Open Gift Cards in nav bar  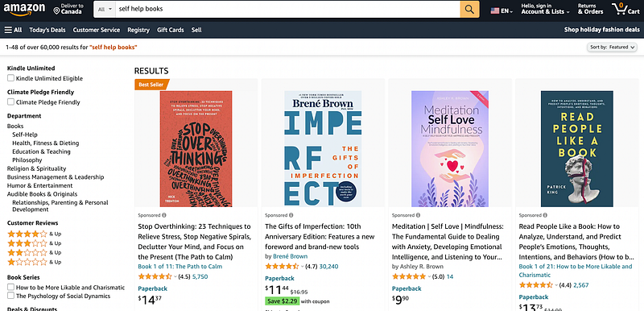[171, 30]
